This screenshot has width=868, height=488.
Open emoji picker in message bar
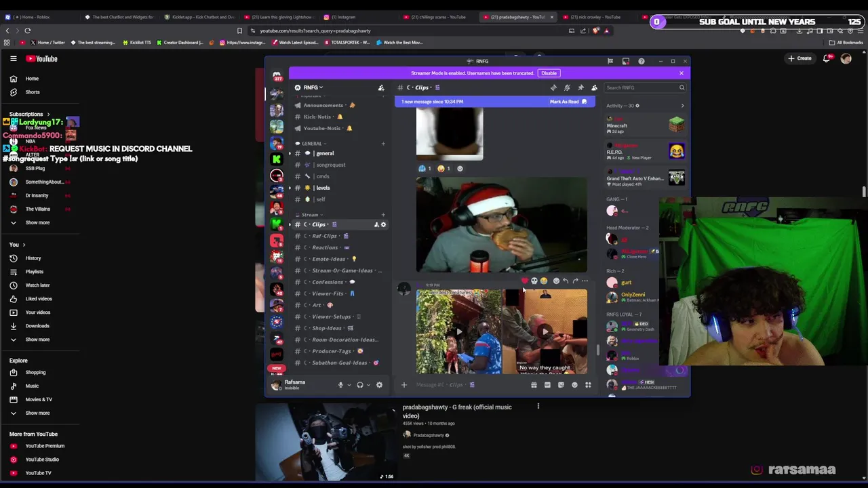point(574,385)
